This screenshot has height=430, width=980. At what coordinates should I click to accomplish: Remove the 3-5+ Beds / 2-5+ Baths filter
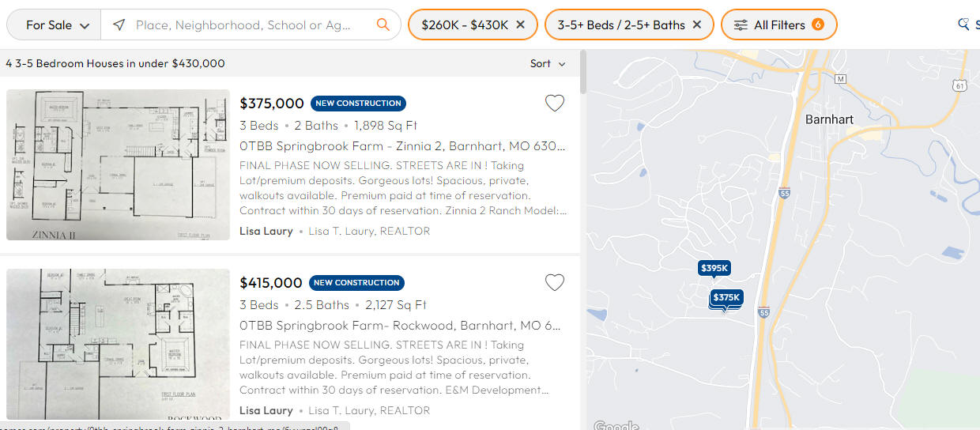click(x=696, y=25)
